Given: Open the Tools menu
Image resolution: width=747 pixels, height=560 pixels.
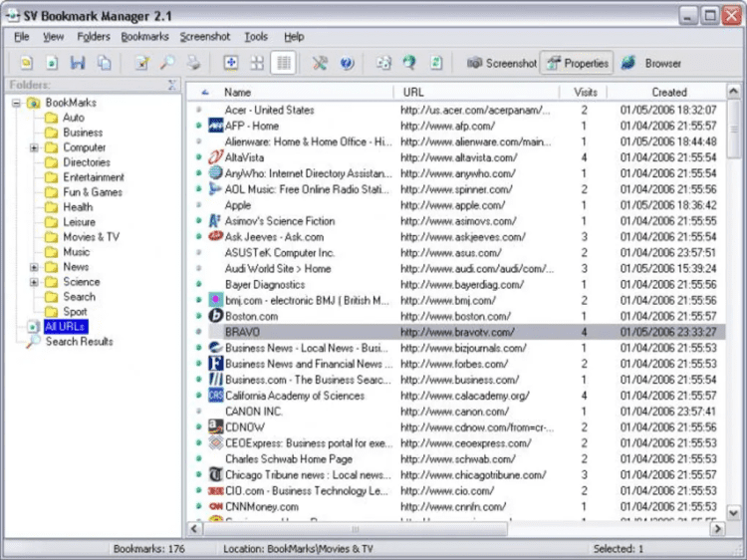Looking at the screenshot, I should pos(256,37).
